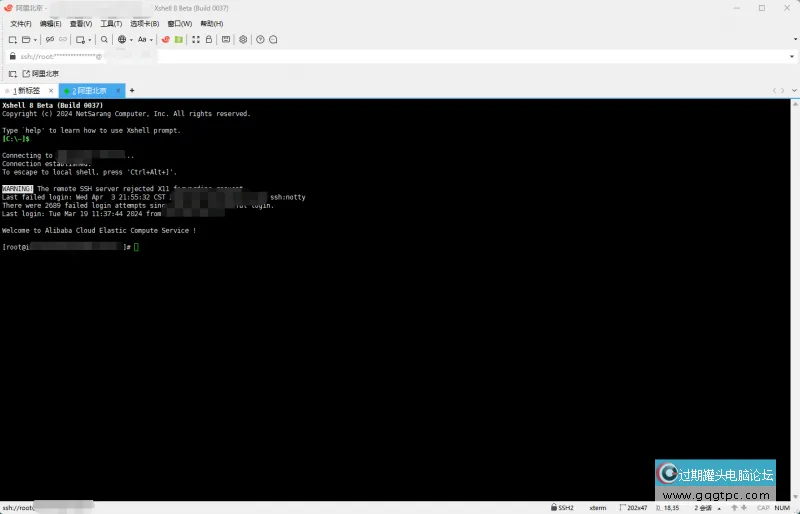
Task: Click the speech bubble feedback icon
Action: 273,40
